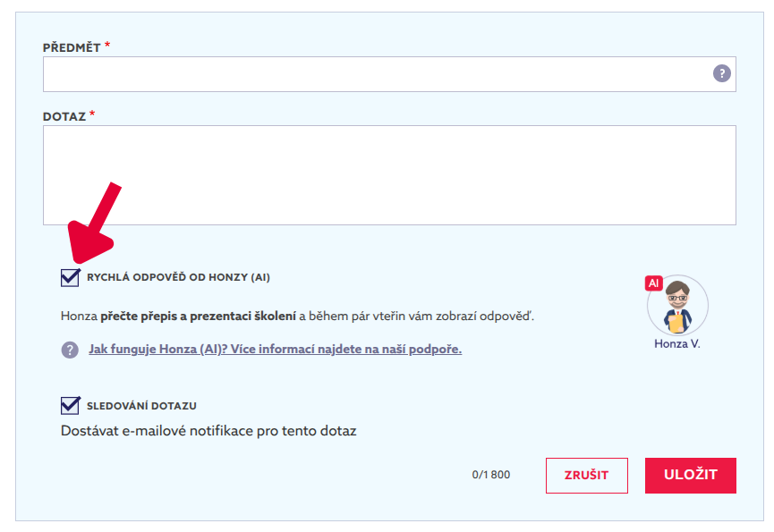This screenshot has height=532, width=774.
Task: Click the Předmět field label
Action: point(72,46)
